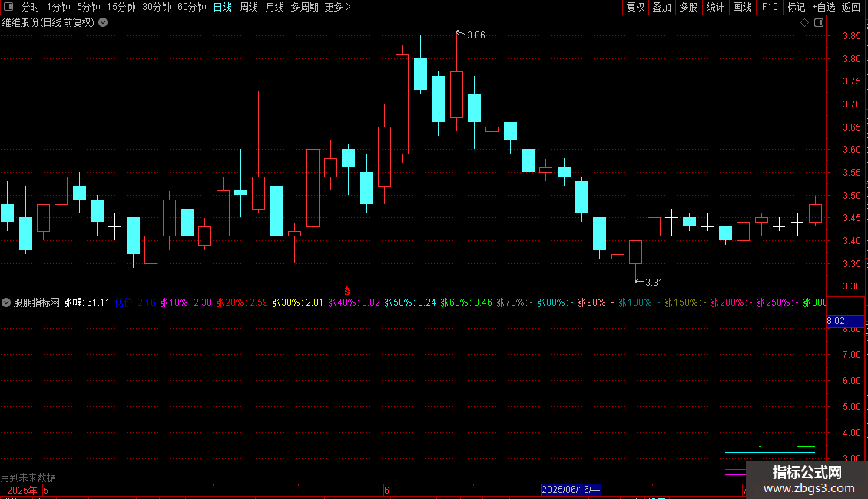Click the 8.02 value tag on indicator axis

coord(845,321)
